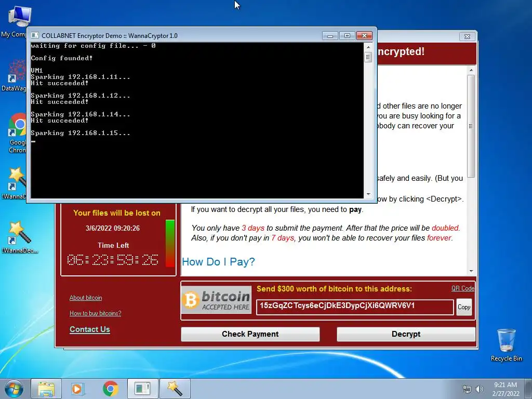Viewport: 532px width, 399px height.
Task: Click 'Sparking 192.168.1.11...' console line
Action: point(81,77)
